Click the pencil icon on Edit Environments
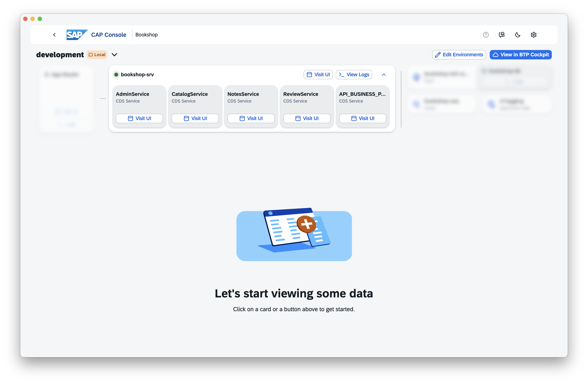This screenshot has width=588, height=384. 438,54
